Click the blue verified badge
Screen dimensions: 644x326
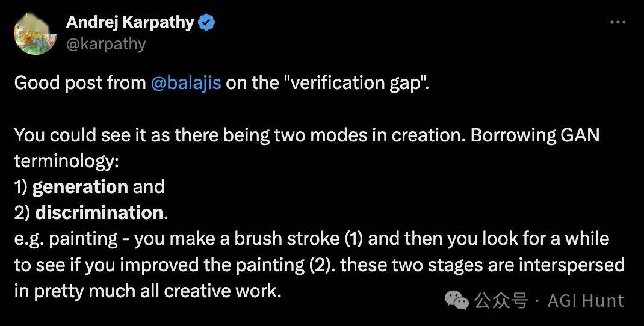coord(206,23)
